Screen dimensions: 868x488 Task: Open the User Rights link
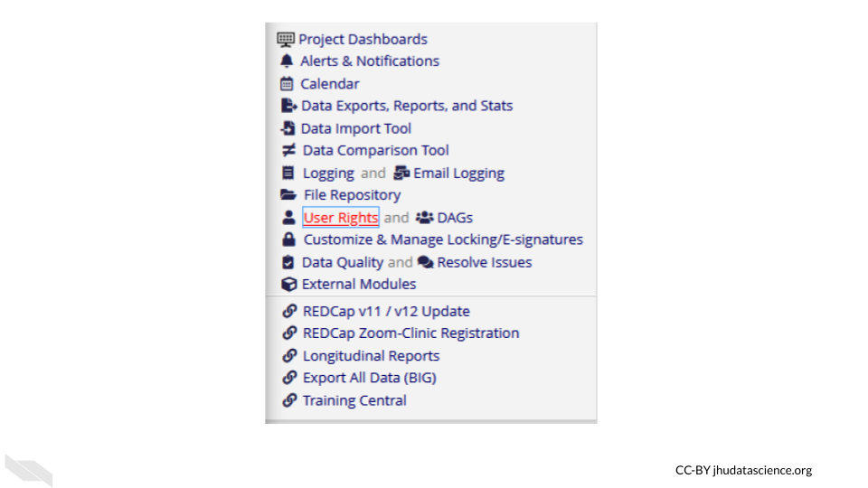341,218
